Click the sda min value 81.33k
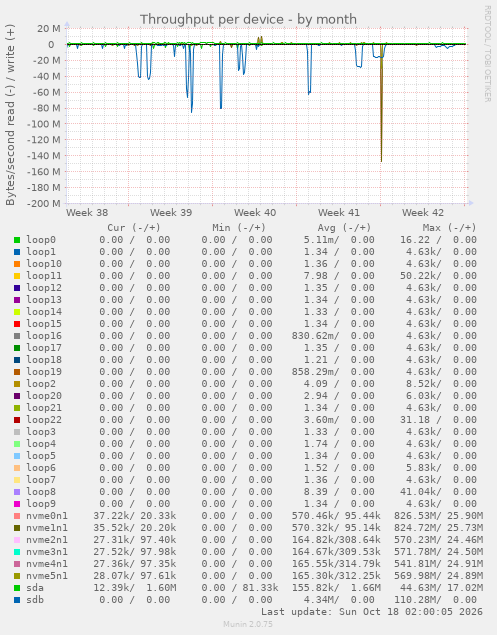The height and width of the screenshot is (635, 497). pyautogui.click(x=260, y=588)
